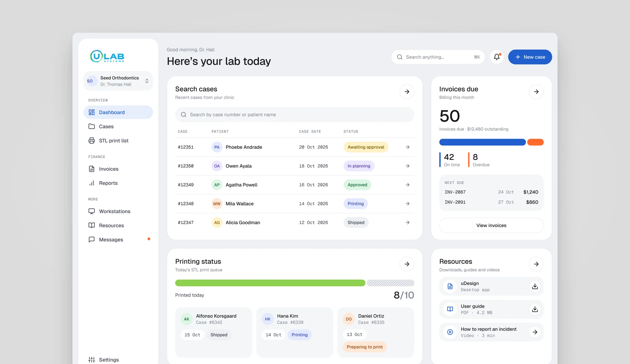Click the View invoices button
Screen dimensions: 630x364
point(491,225)
